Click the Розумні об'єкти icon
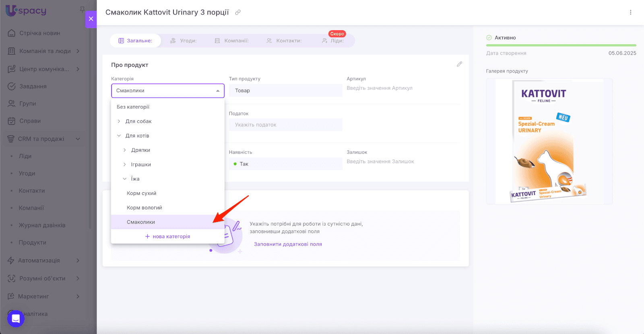644x334 pixels. (x=12, y=279)
